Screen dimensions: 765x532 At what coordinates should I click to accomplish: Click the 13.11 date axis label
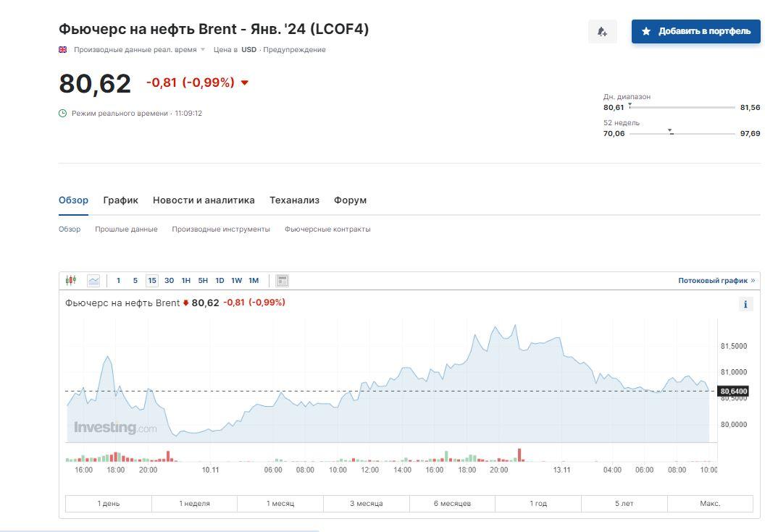(x=561, y=470)
